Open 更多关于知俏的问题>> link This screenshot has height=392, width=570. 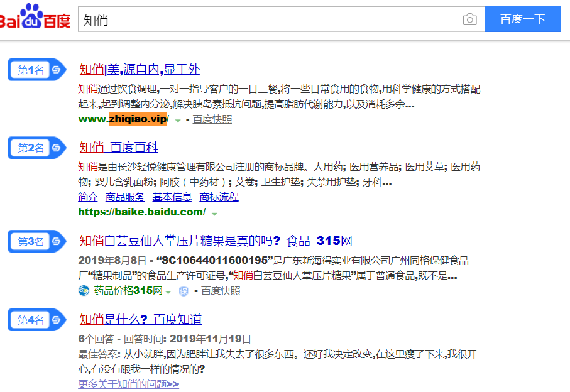(129, 384)
